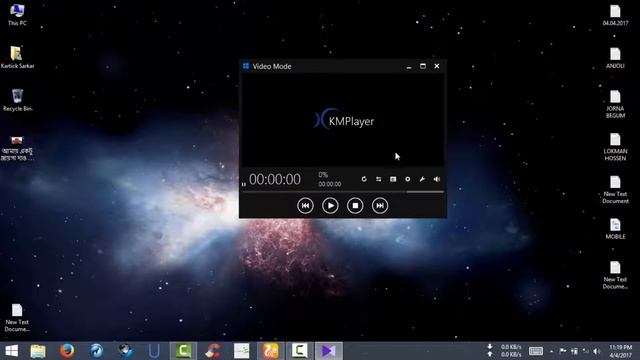The height and width of the screenshot is (360, 640).
Task: Open the blue swirl app in the taskbar
Action: [96, 351]
